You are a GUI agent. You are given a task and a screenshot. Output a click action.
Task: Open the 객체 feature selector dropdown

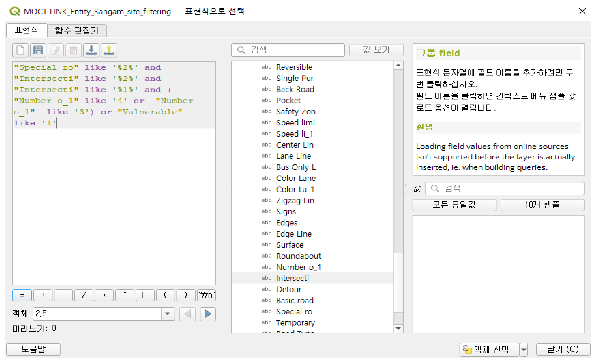pos(167,314)
